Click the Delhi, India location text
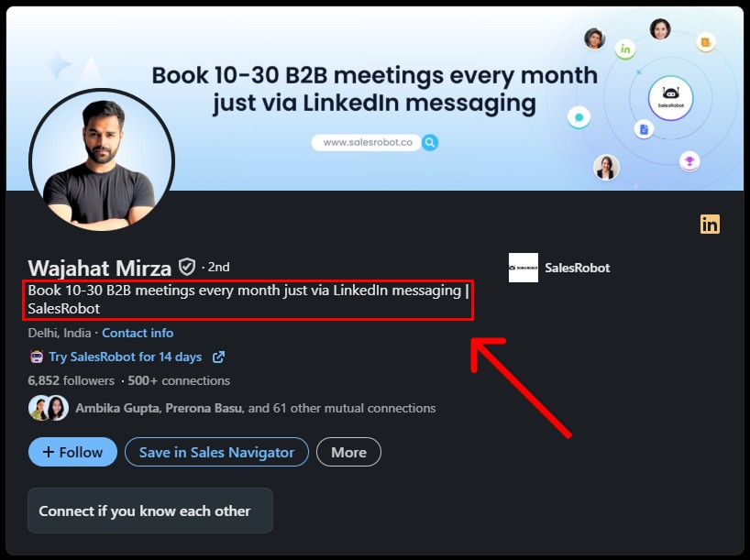750x560 pixels. click(x=60, y=333)
